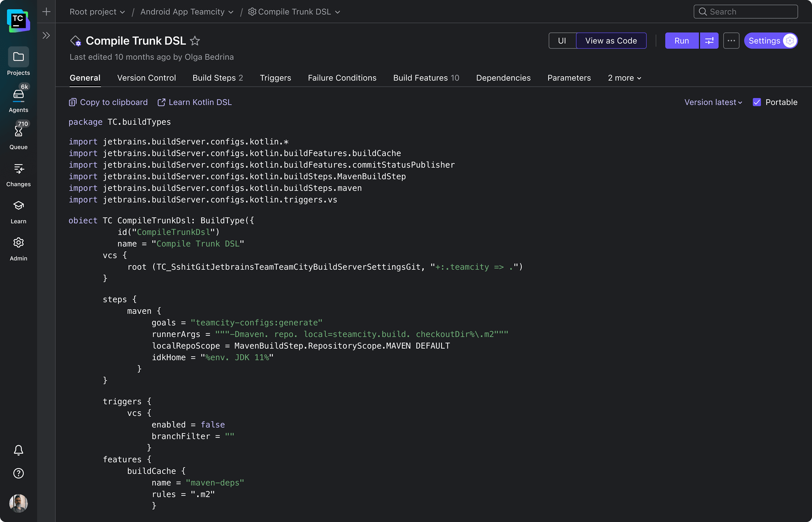Click the Search field
The height and width of the screenshot is (522, 812).
pos(745,11)
